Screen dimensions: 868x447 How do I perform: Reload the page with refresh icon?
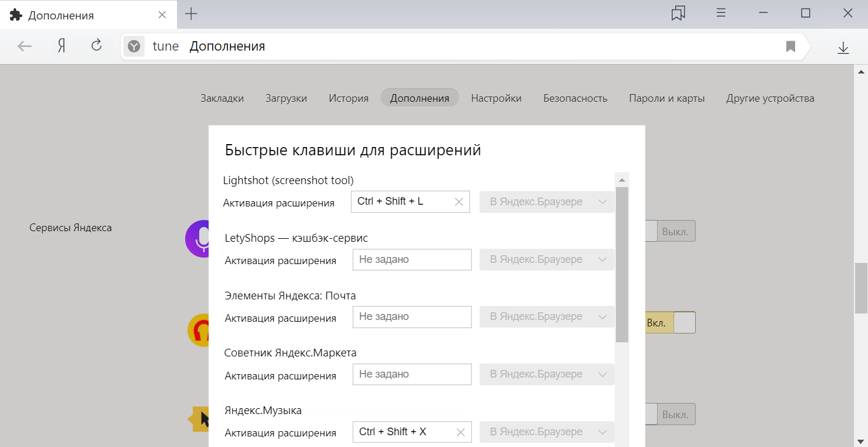click(x=96, y=46)
